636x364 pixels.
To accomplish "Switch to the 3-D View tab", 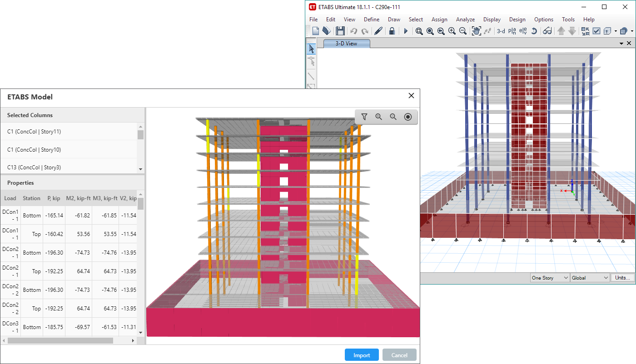I will [347, 44].
